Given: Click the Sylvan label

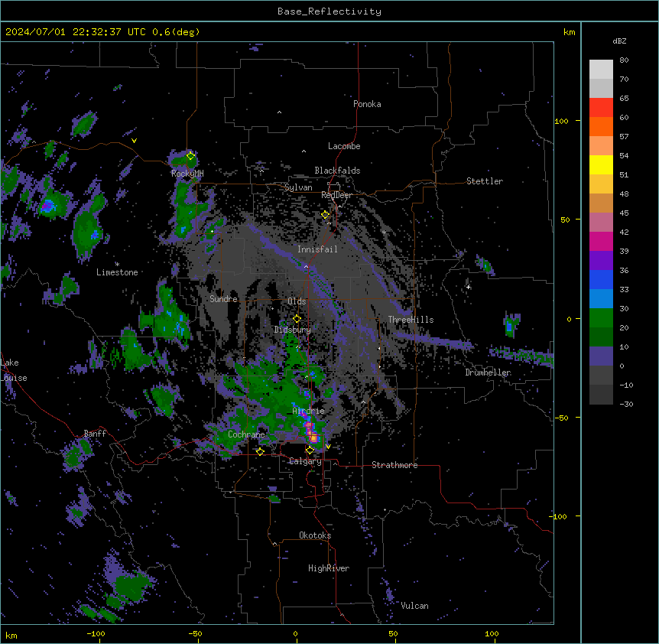Looking at the screenshot, I should pos(298,187).
